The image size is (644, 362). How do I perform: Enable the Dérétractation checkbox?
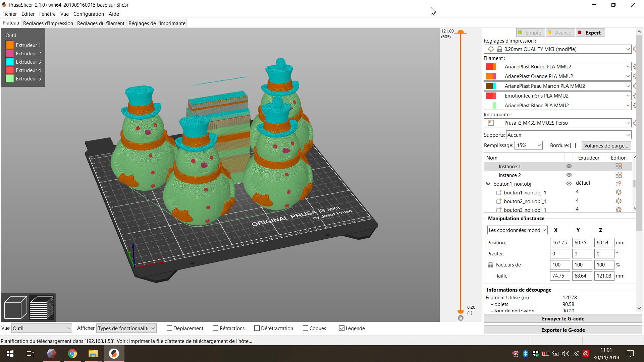257,328
